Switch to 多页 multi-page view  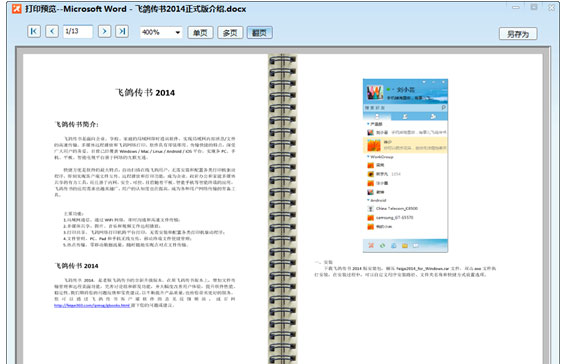pyautogui.click(x=230, y=32)
